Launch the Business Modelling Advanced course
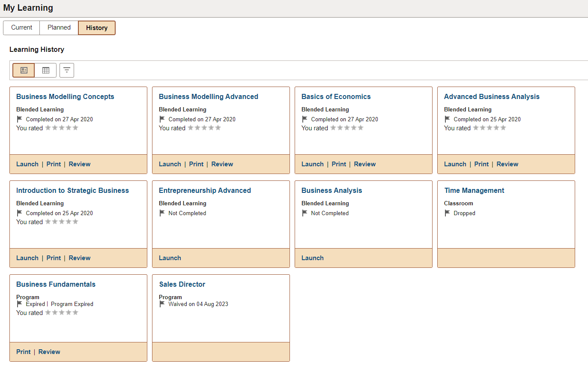 pyautogui.click(x=170, y=164)
